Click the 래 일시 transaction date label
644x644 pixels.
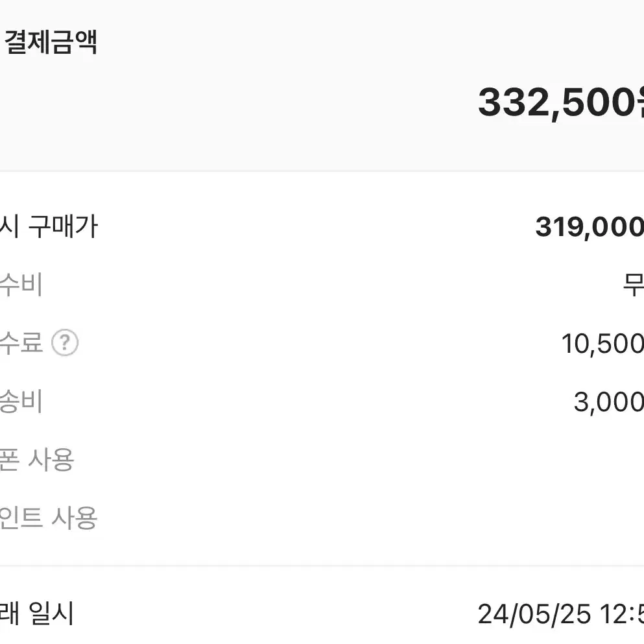[x=37, y=614]
